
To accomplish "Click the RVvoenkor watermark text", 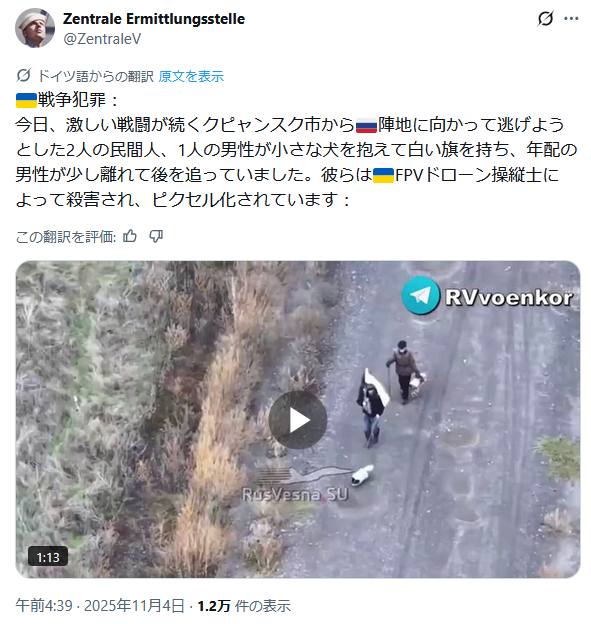I will [x=509, y=297].
